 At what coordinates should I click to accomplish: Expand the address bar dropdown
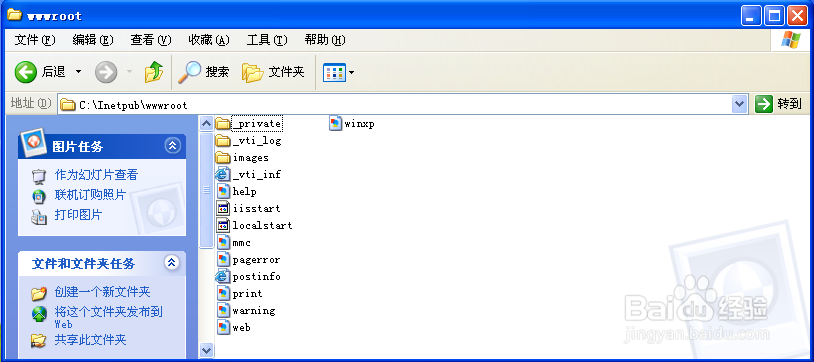tap(740, 104)
